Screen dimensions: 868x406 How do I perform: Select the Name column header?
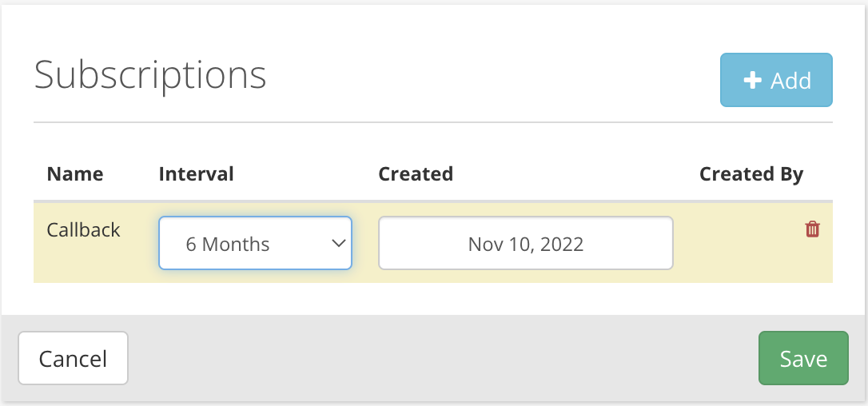click(75, 174)
